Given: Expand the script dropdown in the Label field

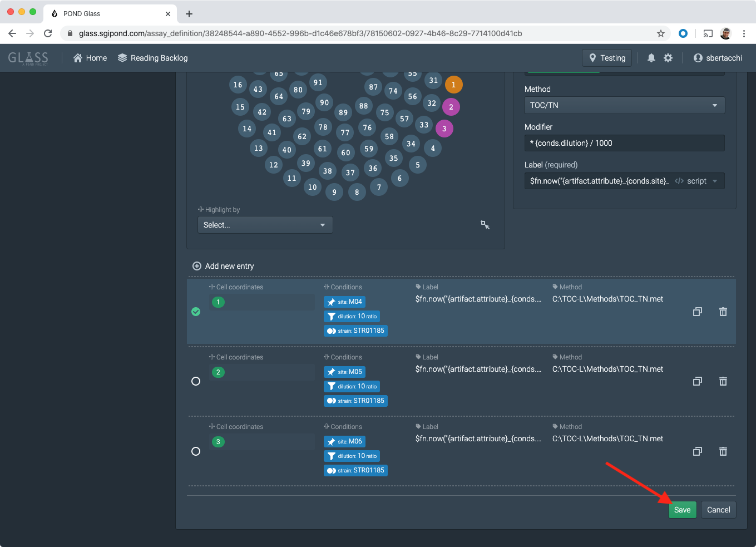Looking at the screenshot, I should 714,180.
